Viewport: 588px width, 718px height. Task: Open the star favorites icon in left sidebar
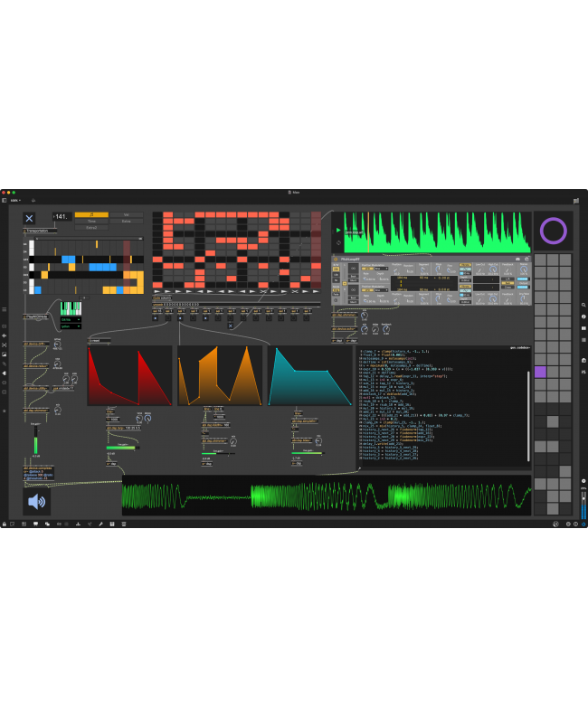pos(5,411)
